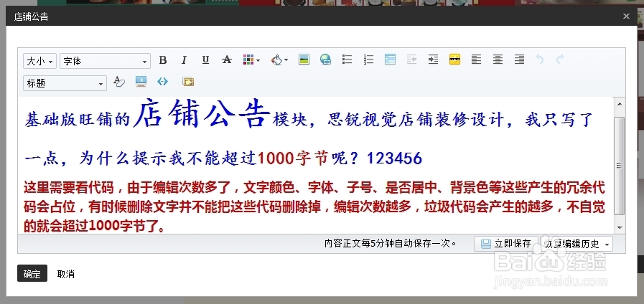This screenshot has height=304, width=644.
Task: Insert an image
Action: pyautogui.click(x=304, y=60)
